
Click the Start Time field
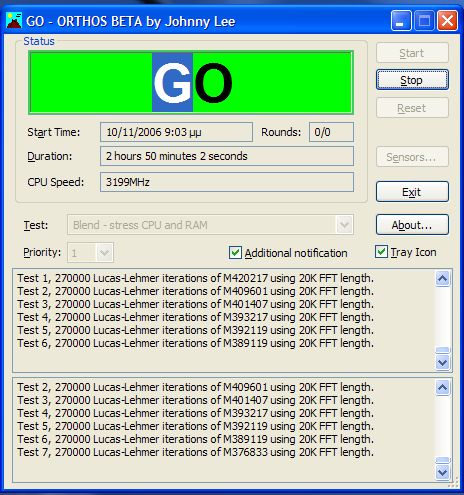point(176,132)
